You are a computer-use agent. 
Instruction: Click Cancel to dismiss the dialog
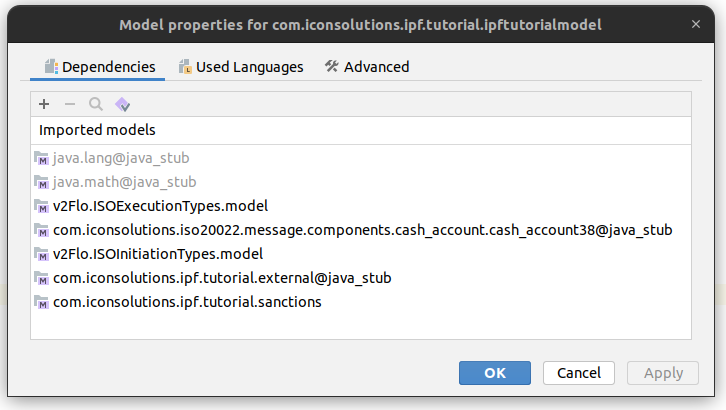tap(578, 373)
